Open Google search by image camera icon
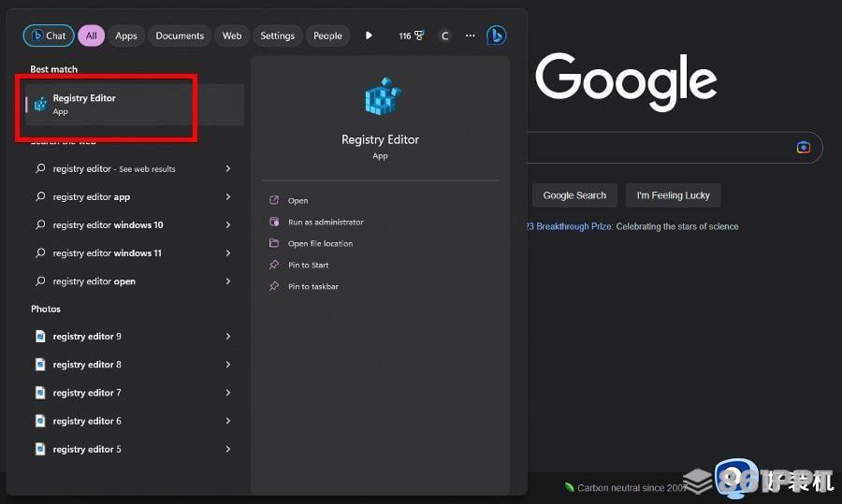Viewport: 842px width, 504px height. (804, 147)
